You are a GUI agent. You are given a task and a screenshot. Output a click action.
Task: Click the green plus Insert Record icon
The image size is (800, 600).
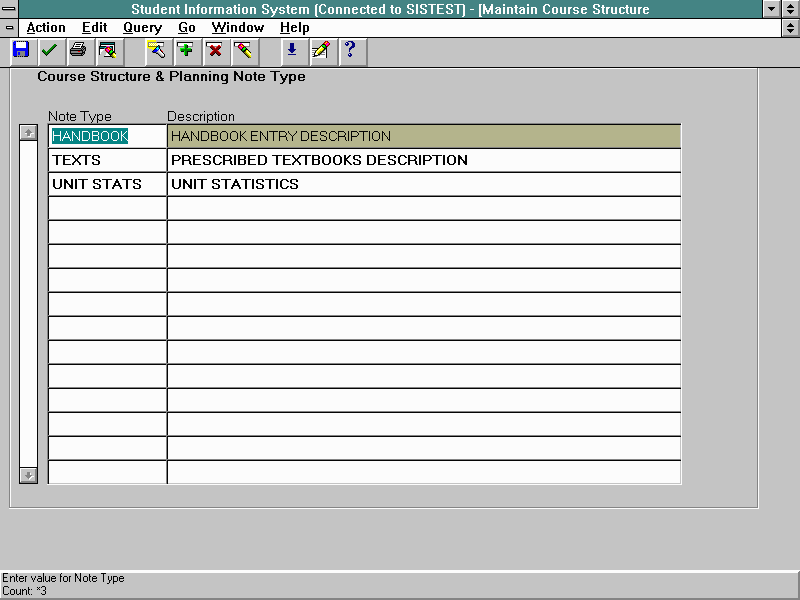[x=185, y=50]
